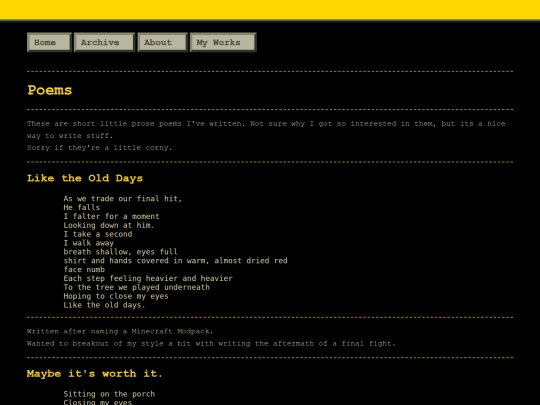Click the intro line 'way to write stuff.'
The width and height of the screenshot is (540, 405).
coord(70,136)
